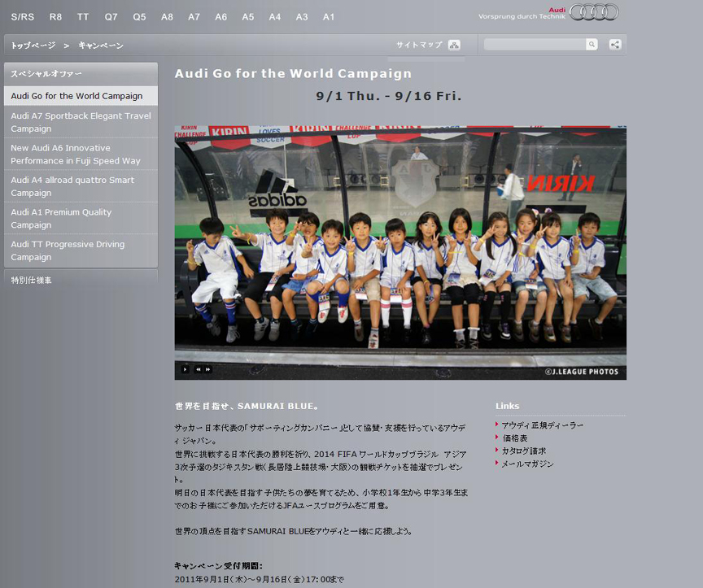Subscribe via the メールマガジン link
The height and width of the screenshot is (588, 703).
tap(527, 464)
